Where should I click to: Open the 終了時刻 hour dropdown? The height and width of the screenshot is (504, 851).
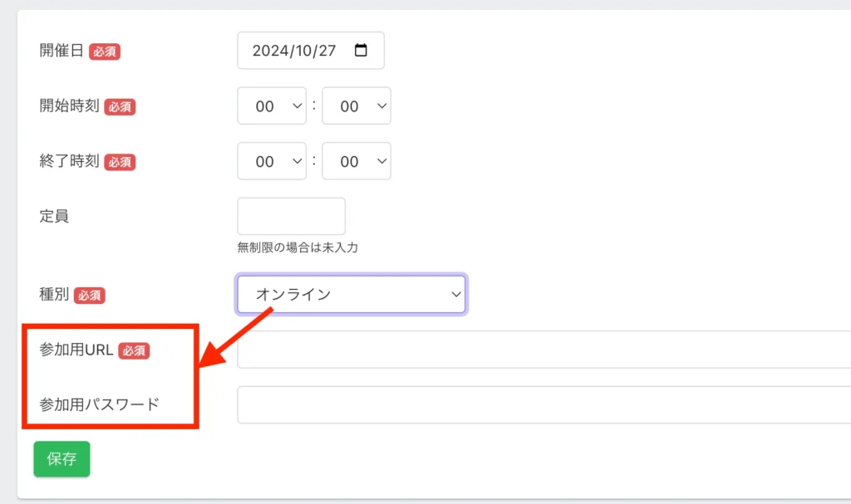[272, 161]
